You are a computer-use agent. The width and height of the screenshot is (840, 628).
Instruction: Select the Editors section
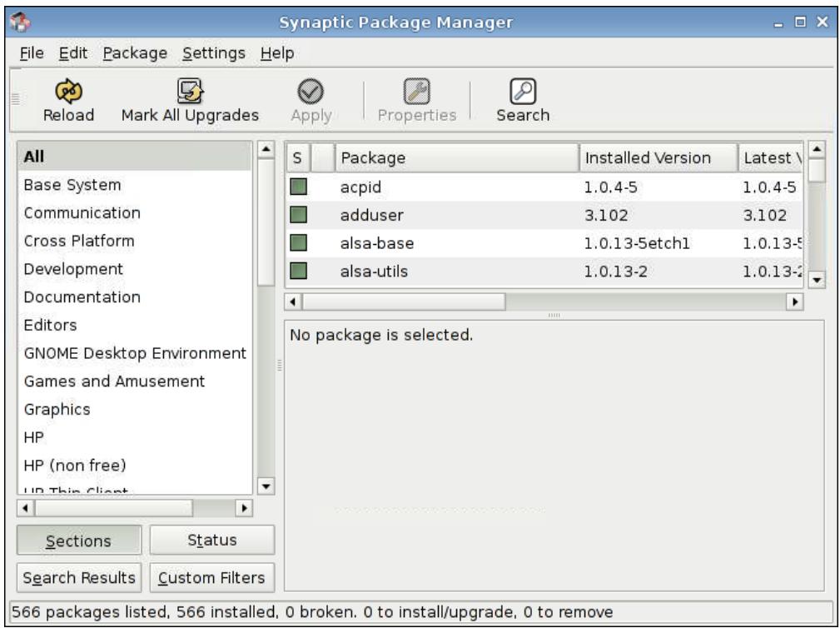[135, 325]
